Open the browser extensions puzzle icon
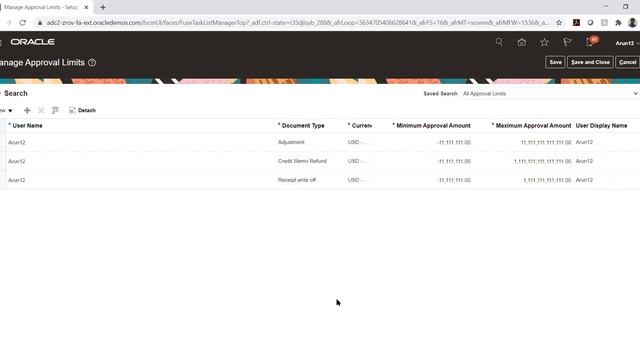640x360 pixels. click(x=618, y=23)
